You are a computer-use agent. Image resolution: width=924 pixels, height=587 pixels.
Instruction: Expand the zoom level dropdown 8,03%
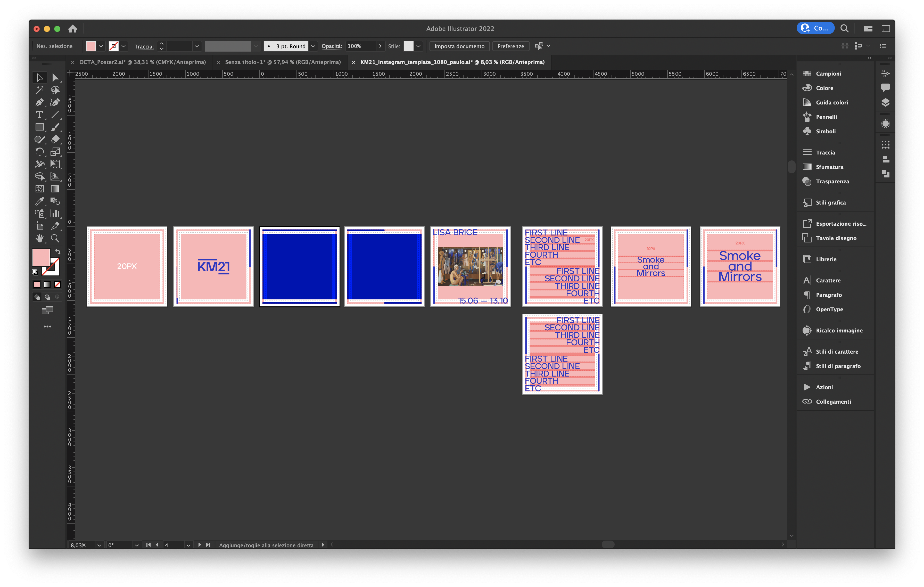[x=99, y=545]
